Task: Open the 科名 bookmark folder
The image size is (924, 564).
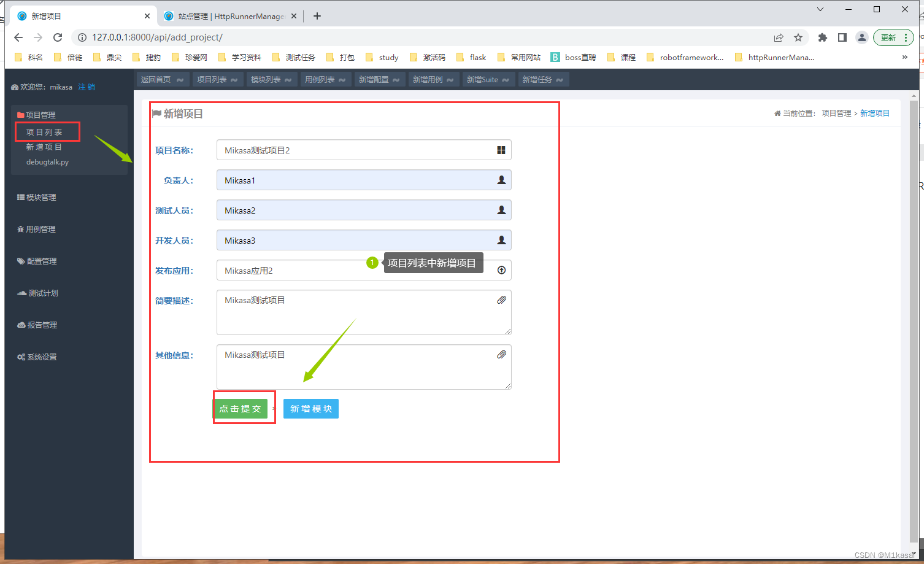Action: (29, 57)
